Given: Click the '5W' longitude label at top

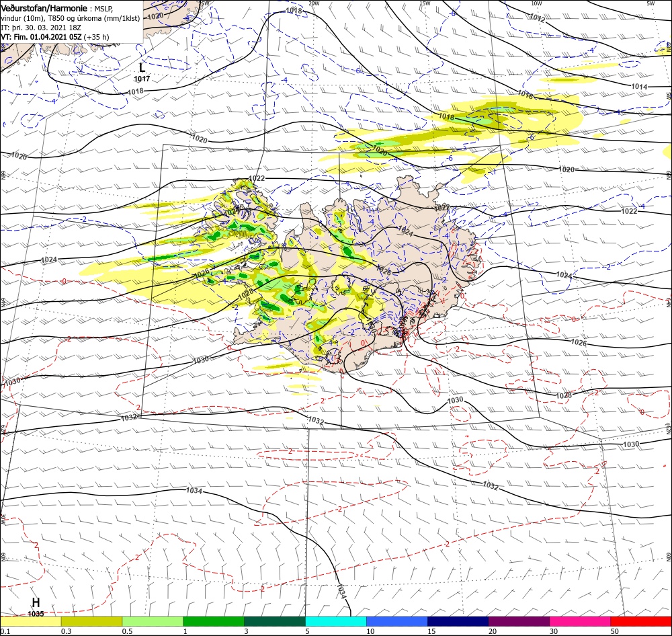Looking at the screenshot, I should coord(650,3).
